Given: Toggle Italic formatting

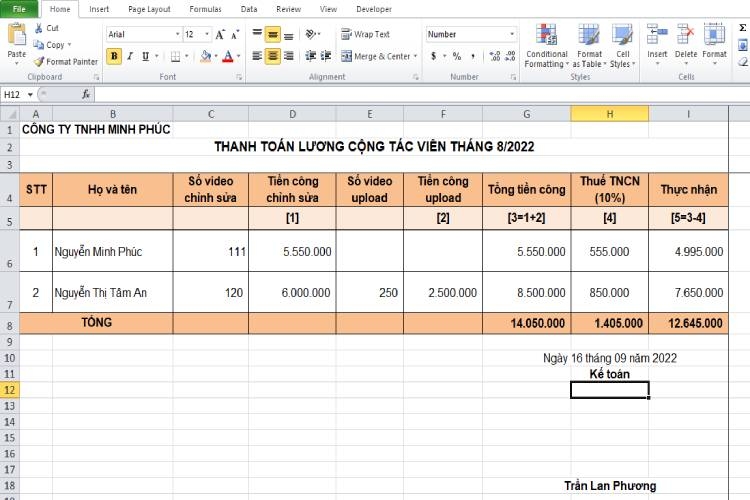Looking at the screenshot, I should pyautogui.click(x=130, y=56).
